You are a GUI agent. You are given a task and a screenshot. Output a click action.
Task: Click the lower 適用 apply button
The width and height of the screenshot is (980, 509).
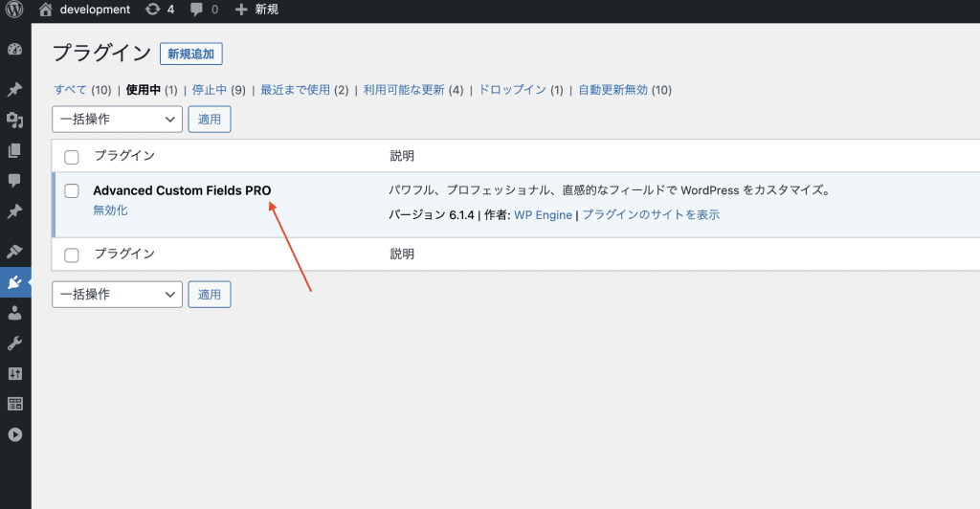(210, 294)
